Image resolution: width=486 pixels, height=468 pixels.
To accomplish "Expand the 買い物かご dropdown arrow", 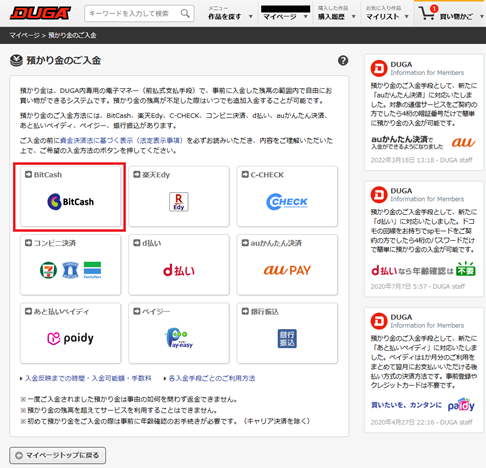I will point(482,16).
